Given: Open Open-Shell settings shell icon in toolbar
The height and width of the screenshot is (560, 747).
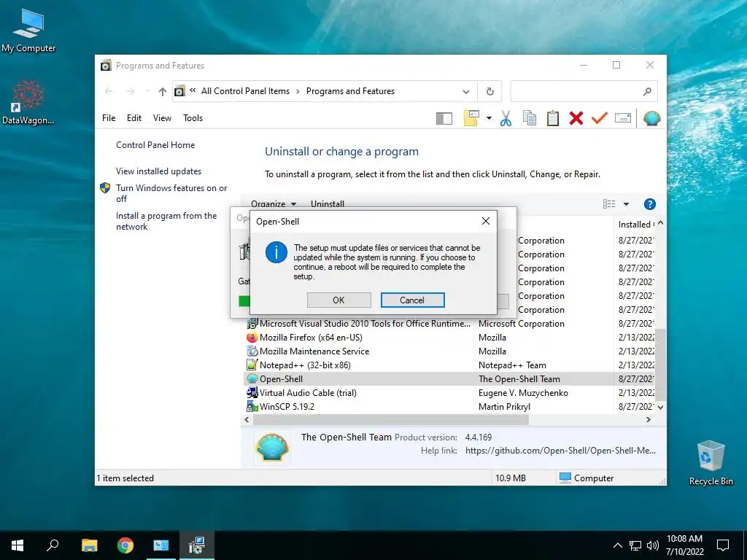Looking at the screenshot, I should [x=651, y=118].
